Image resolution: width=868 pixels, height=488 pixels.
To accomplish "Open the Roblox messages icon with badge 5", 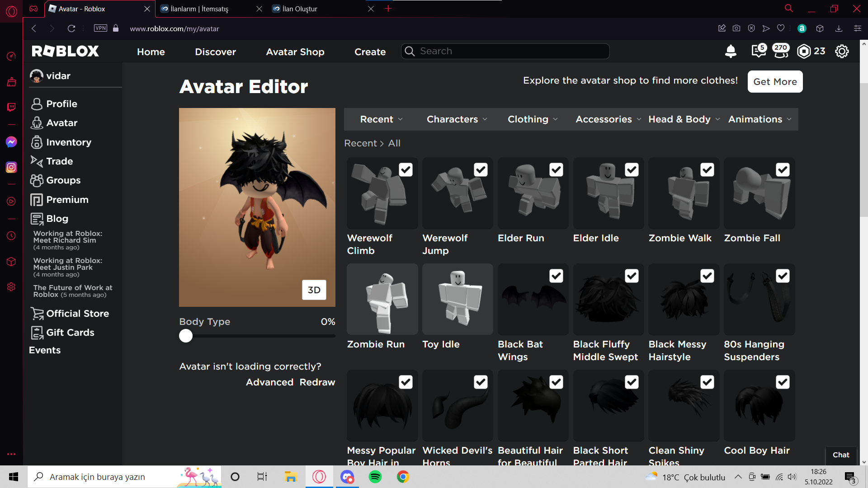I will pos(759,51).
